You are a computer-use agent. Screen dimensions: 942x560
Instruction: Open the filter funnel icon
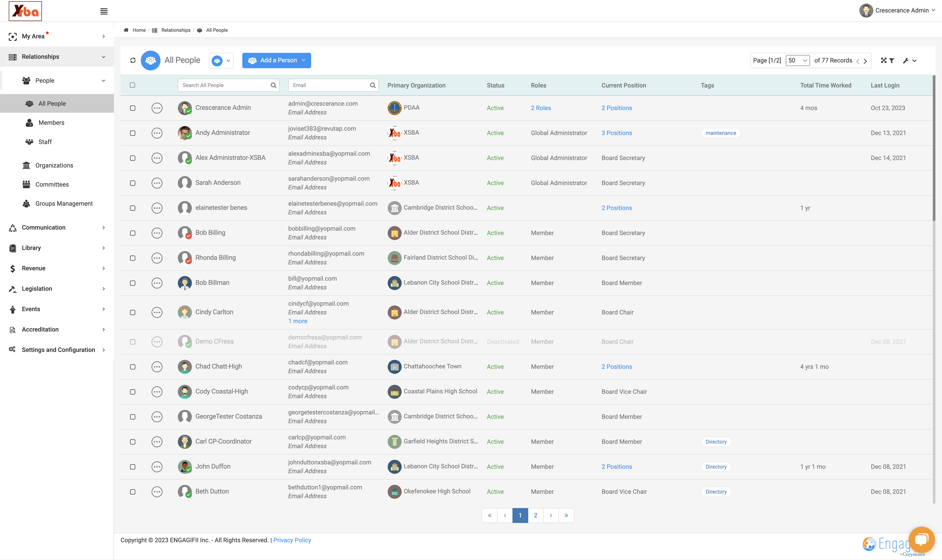coord(891,60)
